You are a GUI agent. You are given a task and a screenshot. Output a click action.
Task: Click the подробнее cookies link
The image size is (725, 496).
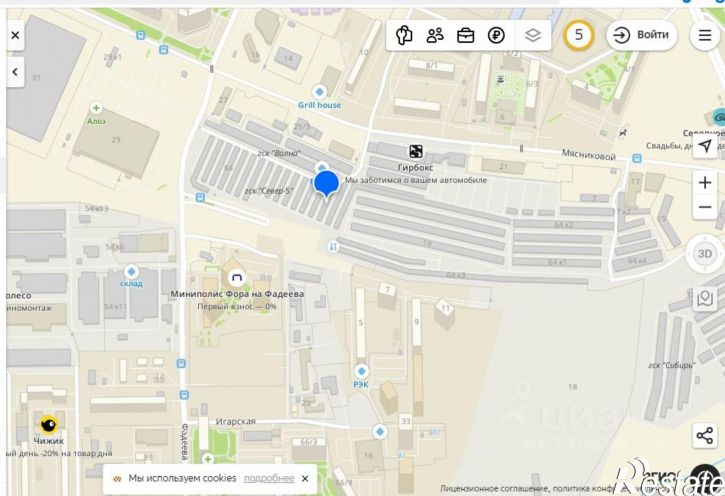tap(269, 478)
